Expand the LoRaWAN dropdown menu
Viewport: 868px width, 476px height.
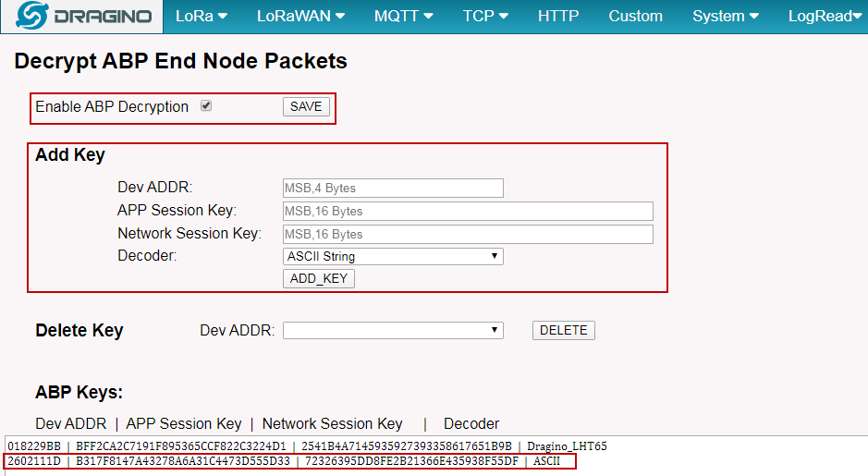(x=300, y=16)
